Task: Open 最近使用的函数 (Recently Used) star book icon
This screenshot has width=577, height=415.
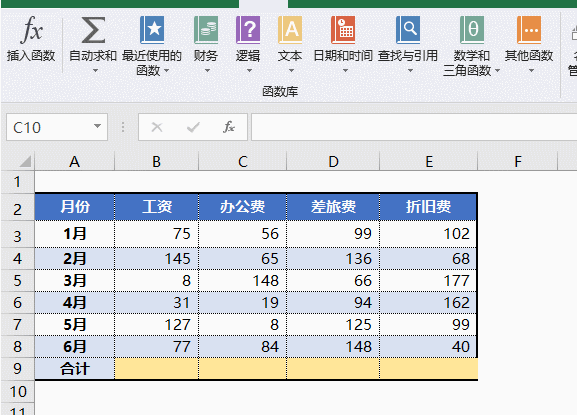Action: click(x=152, y=30)
